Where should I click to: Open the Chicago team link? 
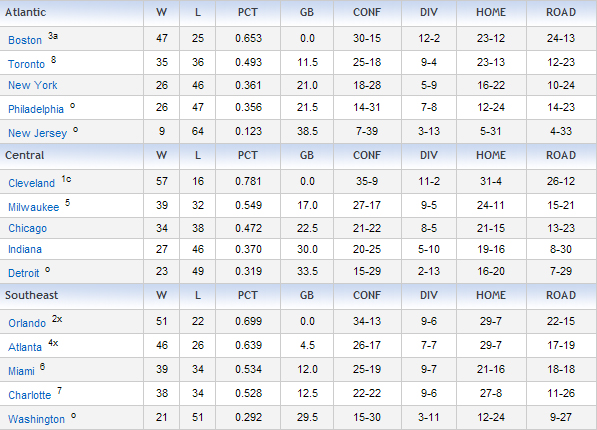[x=27, y=228]
